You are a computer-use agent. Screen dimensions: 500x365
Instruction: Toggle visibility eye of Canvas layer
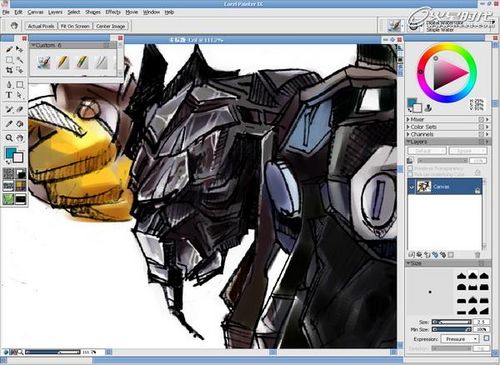point(411,187)
